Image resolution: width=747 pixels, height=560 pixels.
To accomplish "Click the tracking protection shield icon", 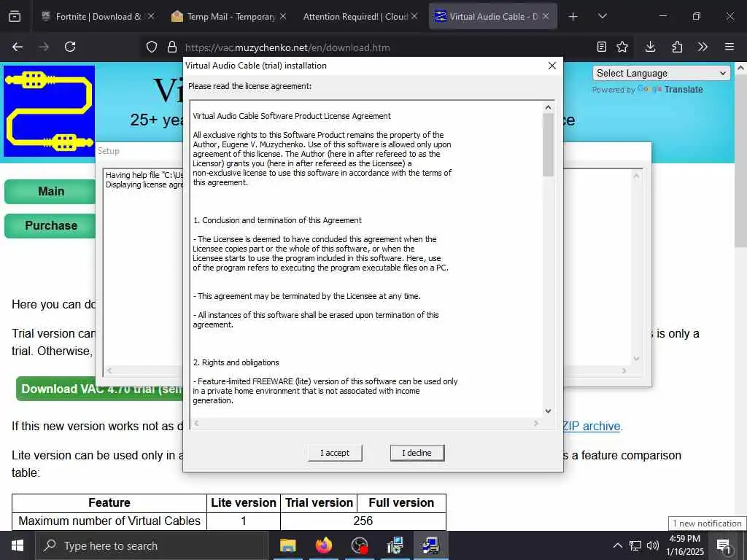I will pos(152,47).
